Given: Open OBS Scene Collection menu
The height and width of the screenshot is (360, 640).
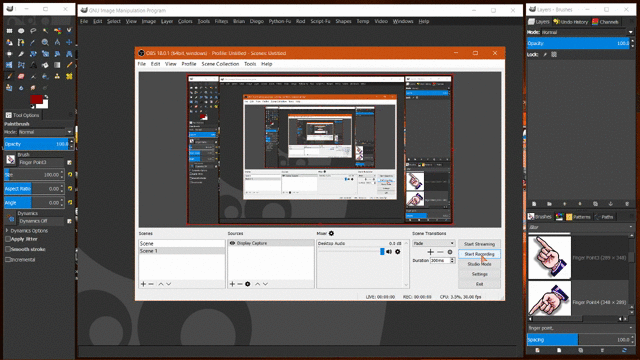Looking at the screenshot, I should (x=220, y=64).
